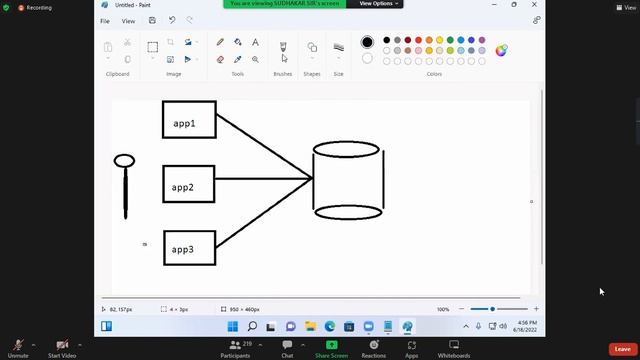Select the Magnifier tool

[255, 60]
